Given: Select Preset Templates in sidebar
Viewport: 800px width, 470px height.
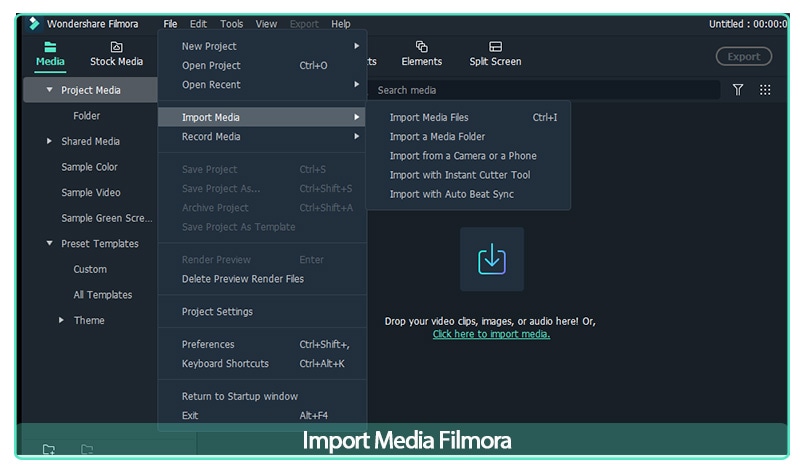Looking at the screenshot, I should pos(99,243).
